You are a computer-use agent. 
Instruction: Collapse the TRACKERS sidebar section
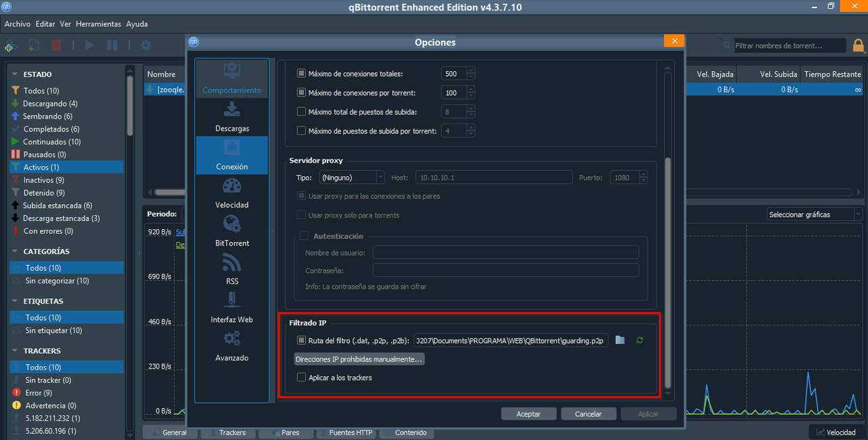click(x=15, y=351)
